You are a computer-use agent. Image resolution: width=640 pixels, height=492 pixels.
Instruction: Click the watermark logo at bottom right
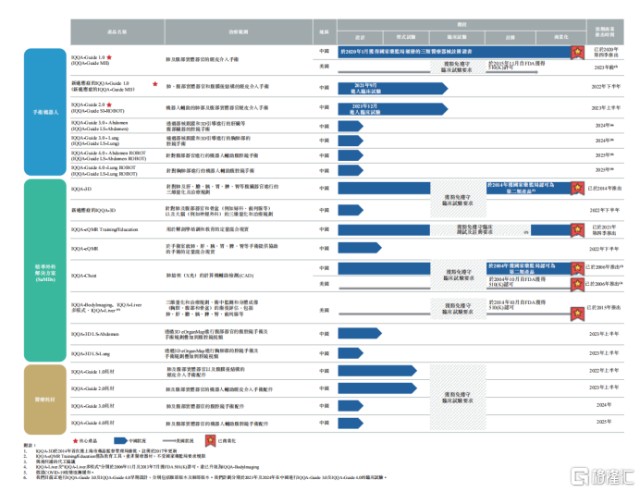coord(602,477)
